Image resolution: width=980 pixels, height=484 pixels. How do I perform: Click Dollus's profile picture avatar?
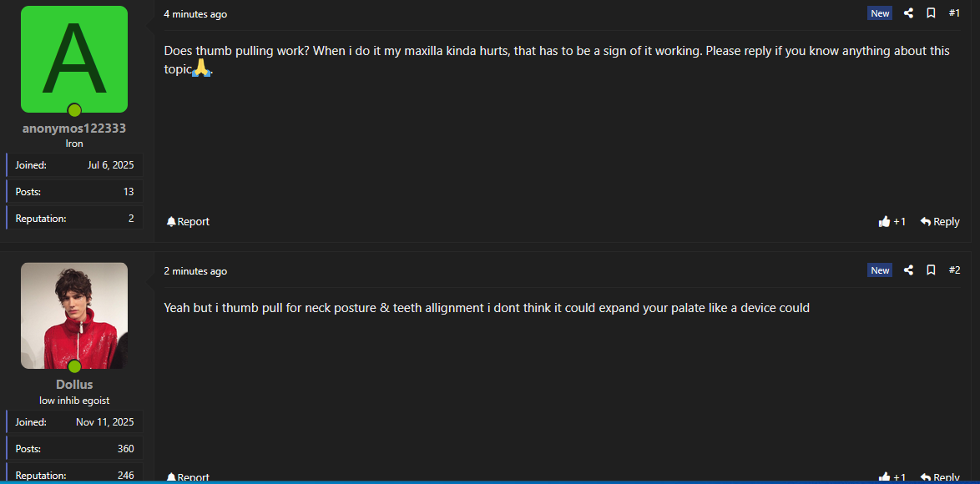74,315
